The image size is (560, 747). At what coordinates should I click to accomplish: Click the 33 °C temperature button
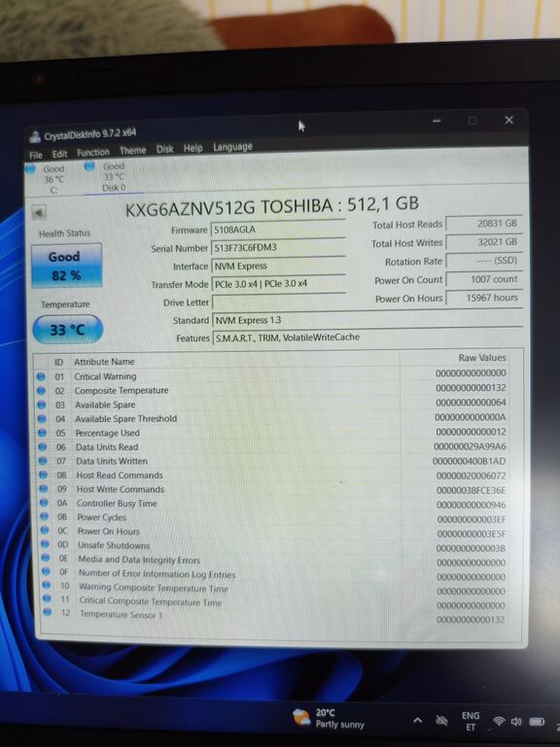tap(68, 329)
